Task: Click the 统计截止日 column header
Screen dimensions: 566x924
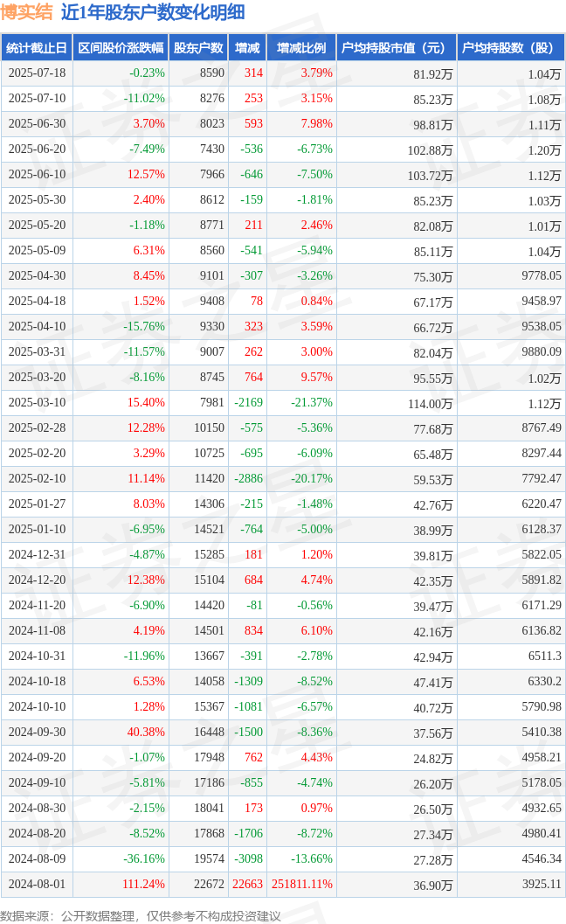Action: coord(37,48)
